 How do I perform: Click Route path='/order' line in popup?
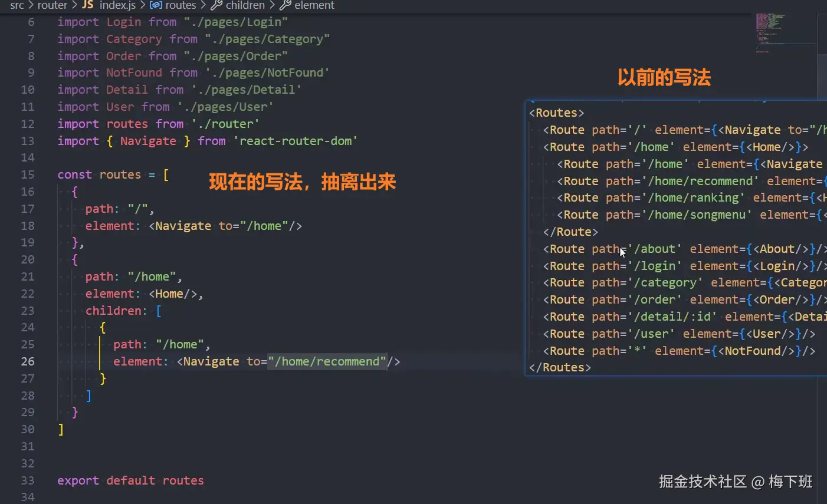coord(684,299)
